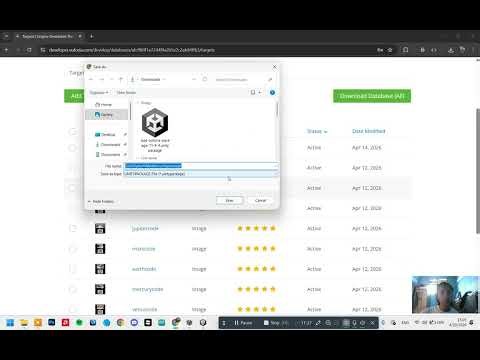This screenshot has height=360, width=480.
Task: Open the marscode target link
Action: pos(143,249)
